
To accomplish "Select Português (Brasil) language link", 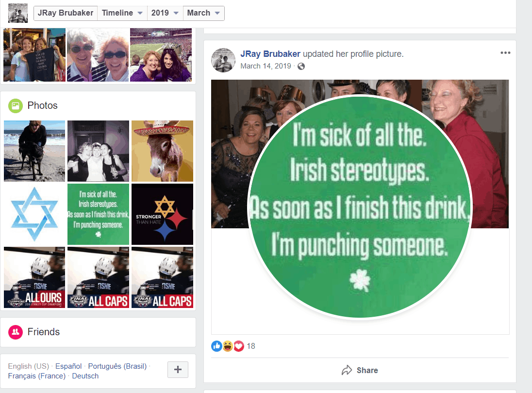I will pos(117,366).
